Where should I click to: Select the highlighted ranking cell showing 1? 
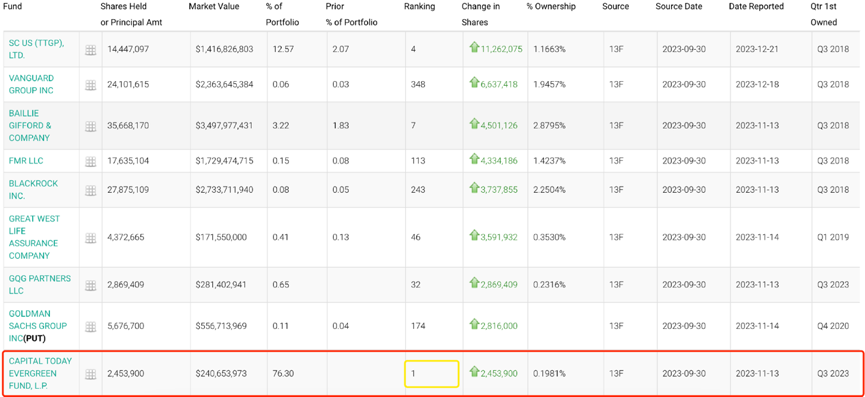(431, 373)
